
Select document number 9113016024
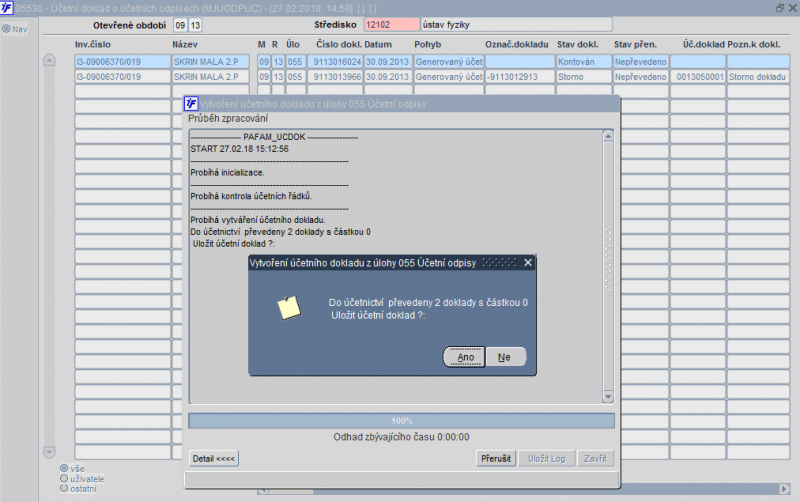pos(336,62)
